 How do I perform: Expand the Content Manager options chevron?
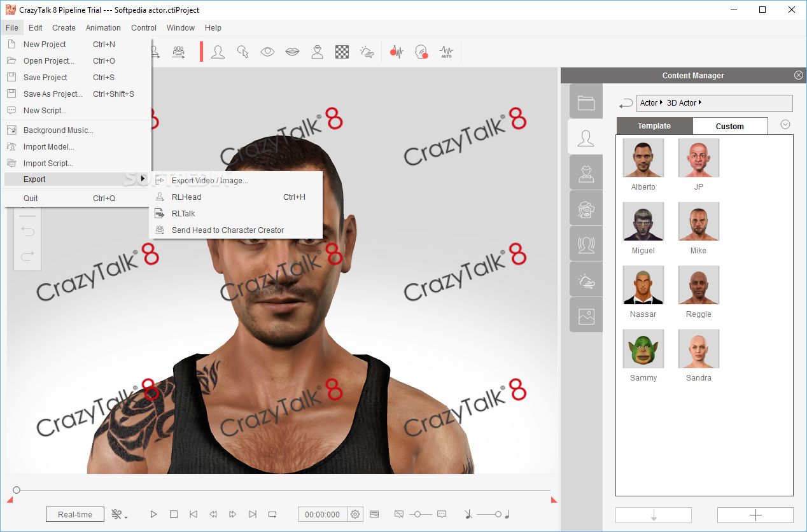(x=785, y=124)
